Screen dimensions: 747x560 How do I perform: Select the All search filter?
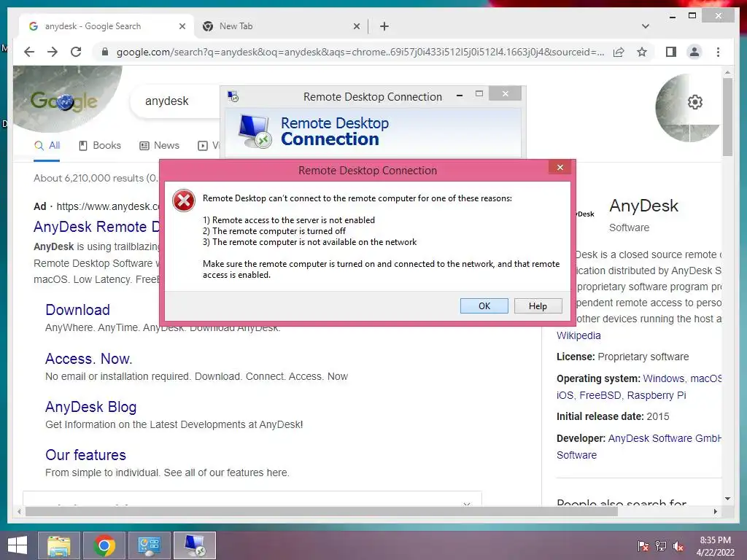click(x=47, y=146)
